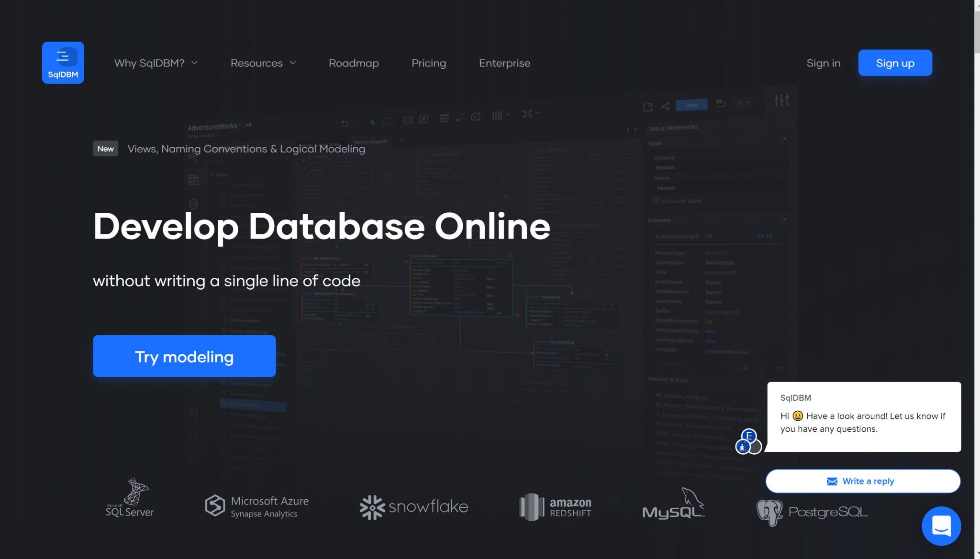Open Views, Naming Conventions & Logical Modeling announcement
980x559 pixels.
click(246, 149)
